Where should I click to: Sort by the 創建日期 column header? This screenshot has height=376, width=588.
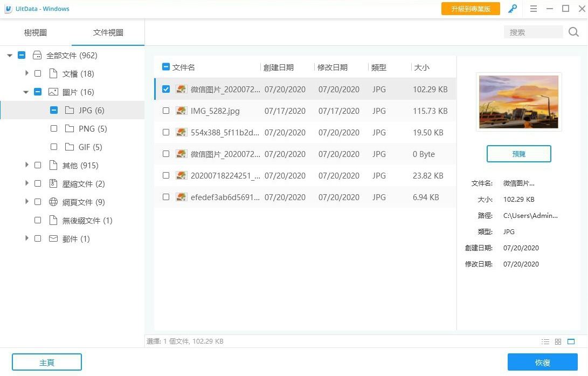(278, 67)
